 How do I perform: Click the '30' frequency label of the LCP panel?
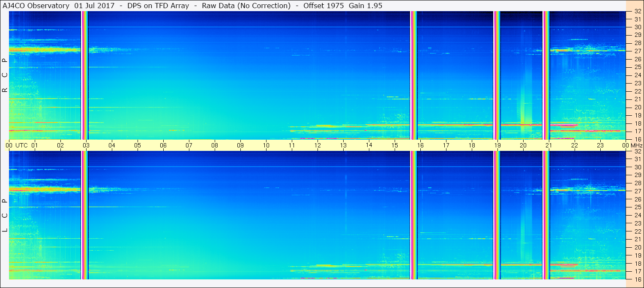[x=638, y=167]
